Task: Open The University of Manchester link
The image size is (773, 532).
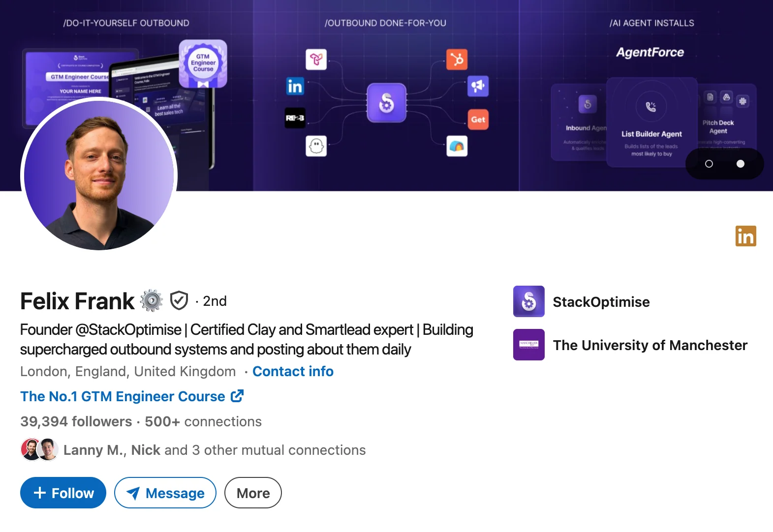Action: [630, 345]
